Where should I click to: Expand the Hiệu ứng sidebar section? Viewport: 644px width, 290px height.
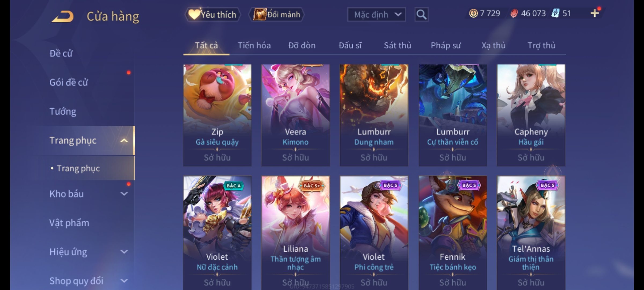click(x=124, y=252)
